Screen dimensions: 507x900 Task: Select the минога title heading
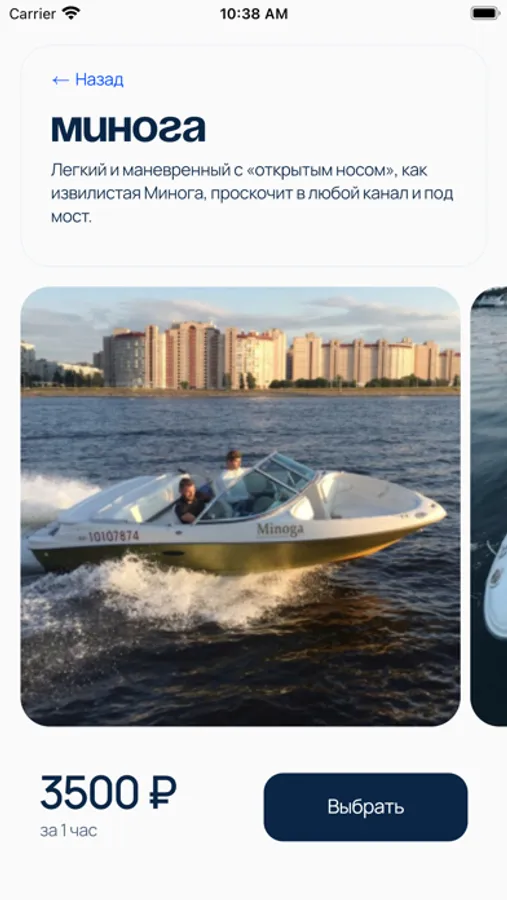tap(128, 128)
